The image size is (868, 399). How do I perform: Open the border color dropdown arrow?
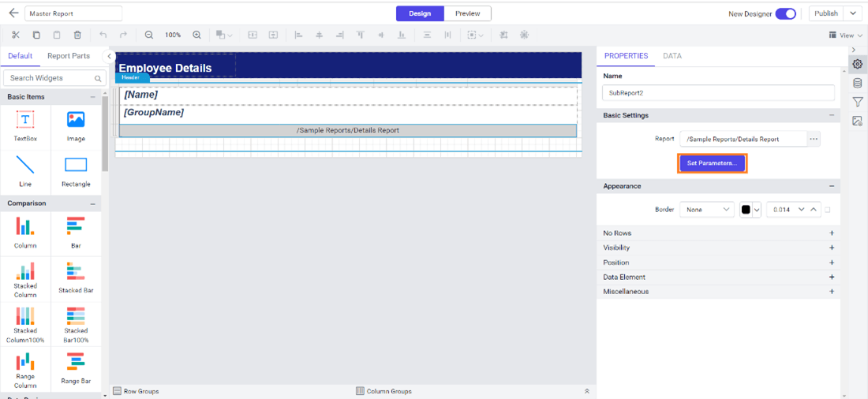[757, 210]
